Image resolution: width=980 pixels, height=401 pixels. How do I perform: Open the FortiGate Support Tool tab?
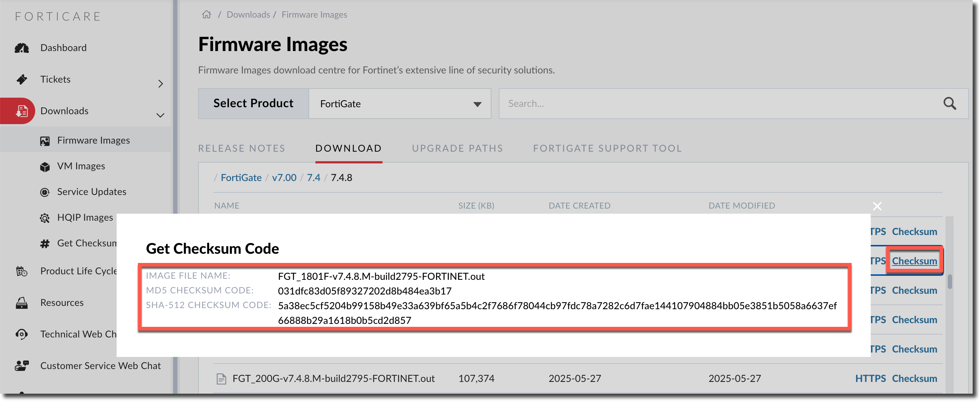[x=607, y=148]
